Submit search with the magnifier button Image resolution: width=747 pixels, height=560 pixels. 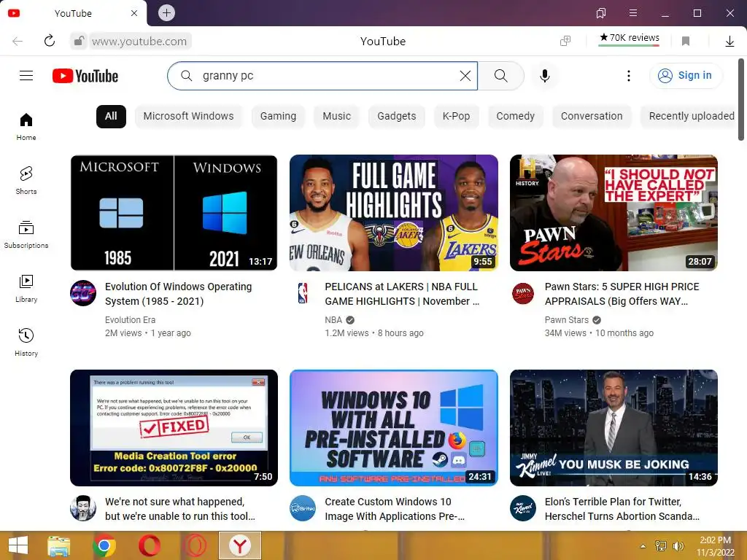point(500,76)
